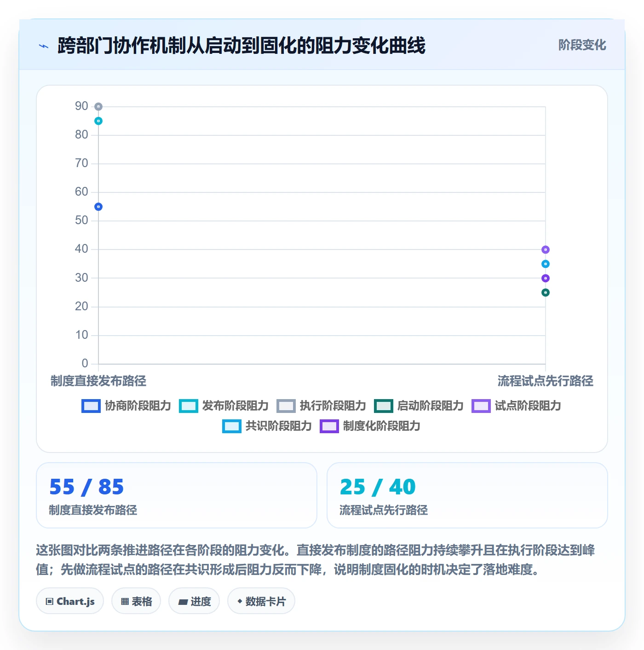Click the 表格 tag
644x650 pixels.
136,601
